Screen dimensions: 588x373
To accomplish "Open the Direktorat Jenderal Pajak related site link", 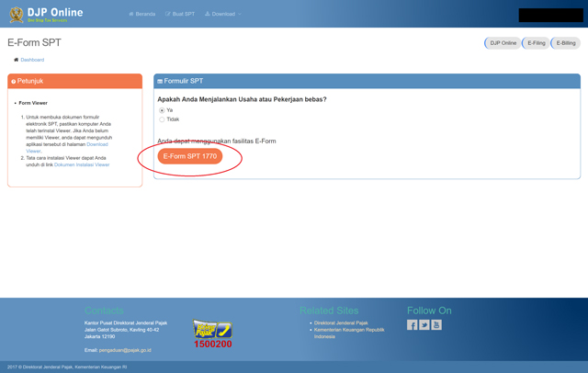I will [x=341, y=322].
